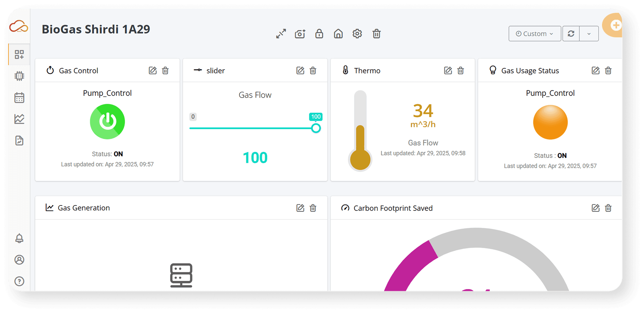The image size is (644, 313).
Task: Set as home dashboard icon
Action: [x=338, y=33]
